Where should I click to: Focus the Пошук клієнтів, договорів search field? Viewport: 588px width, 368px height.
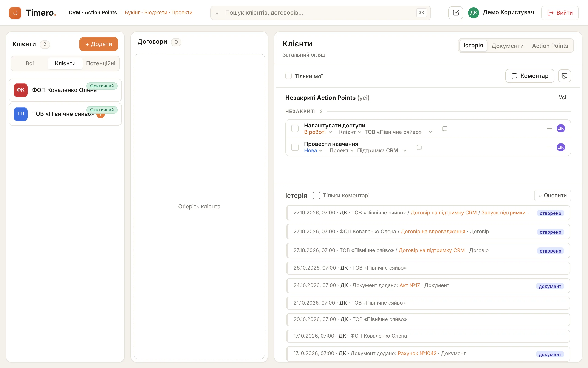coord(320,13)
